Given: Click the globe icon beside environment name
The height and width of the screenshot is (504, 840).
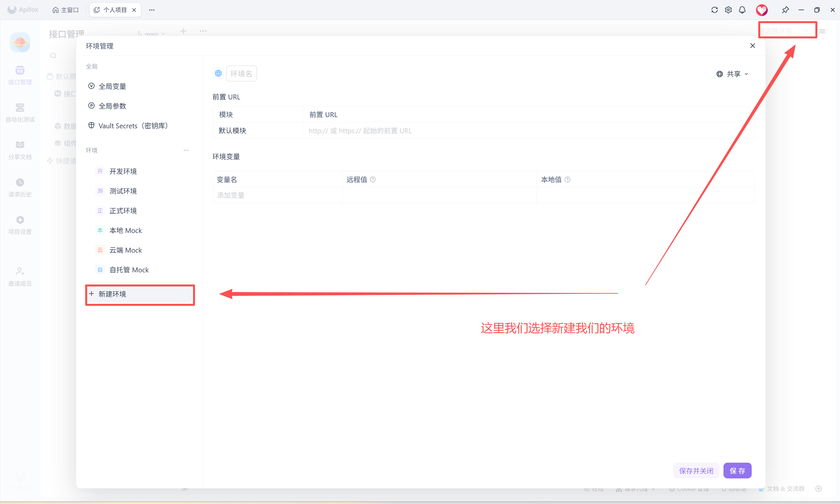Looking at the screenshot, I should tap(218, 73).
